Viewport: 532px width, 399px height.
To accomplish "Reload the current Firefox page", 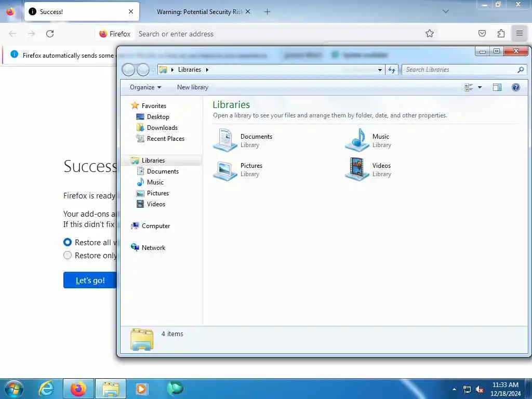I will tap(50, 34).
